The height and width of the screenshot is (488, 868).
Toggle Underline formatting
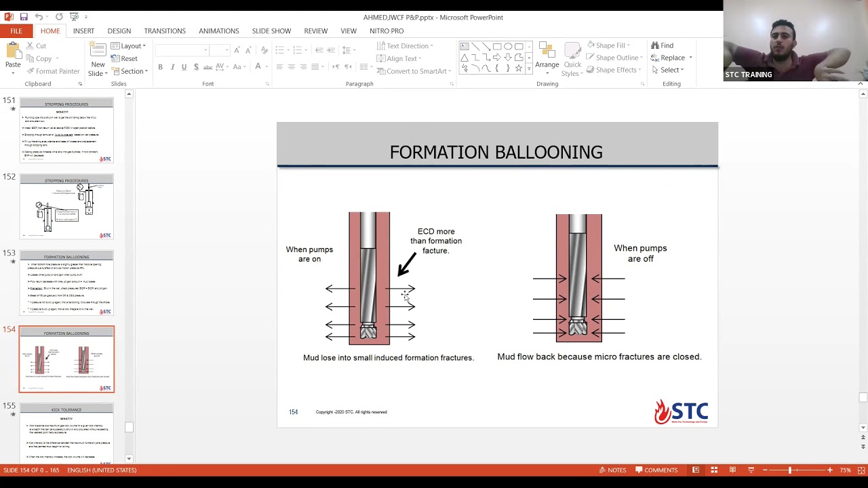[x=184, y=67]
